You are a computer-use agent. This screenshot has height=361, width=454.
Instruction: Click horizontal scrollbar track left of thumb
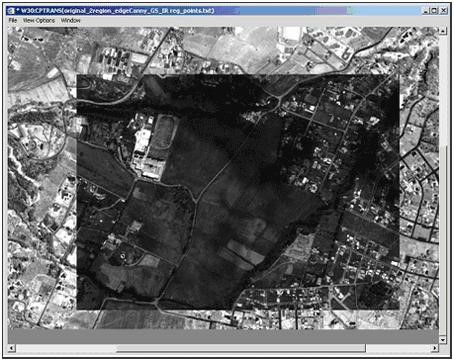pos(66,348)
